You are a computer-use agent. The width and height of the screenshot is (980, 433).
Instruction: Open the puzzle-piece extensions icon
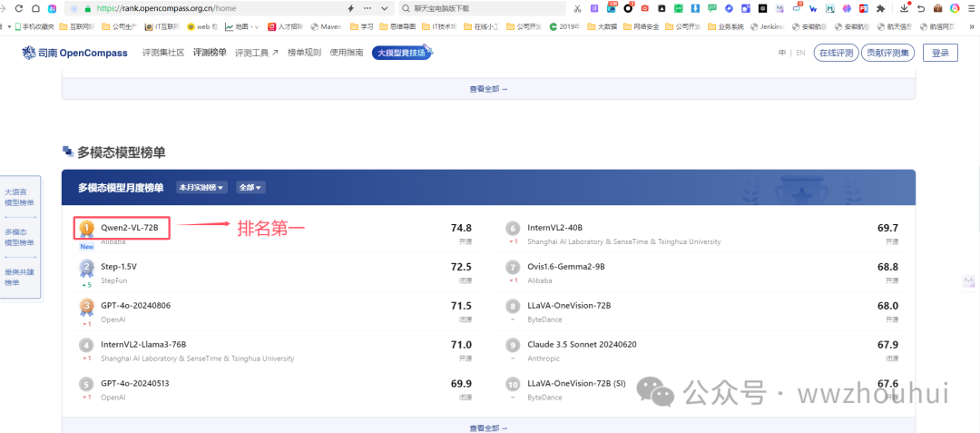(879, 8)
